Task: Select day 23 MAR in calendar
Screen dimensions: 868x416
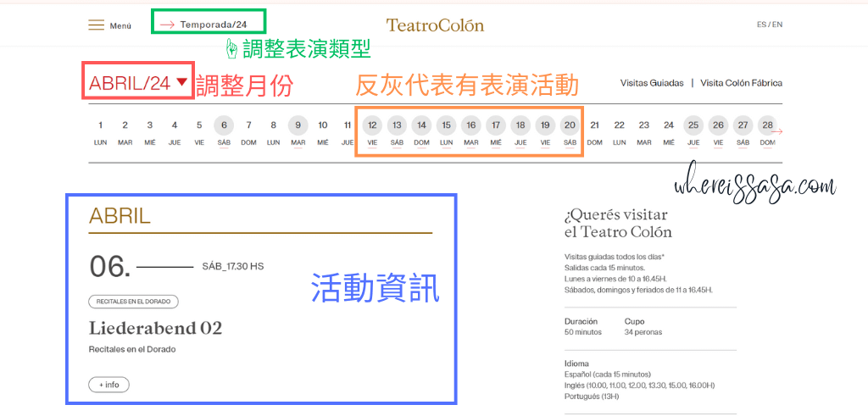Action: point(644,133)
